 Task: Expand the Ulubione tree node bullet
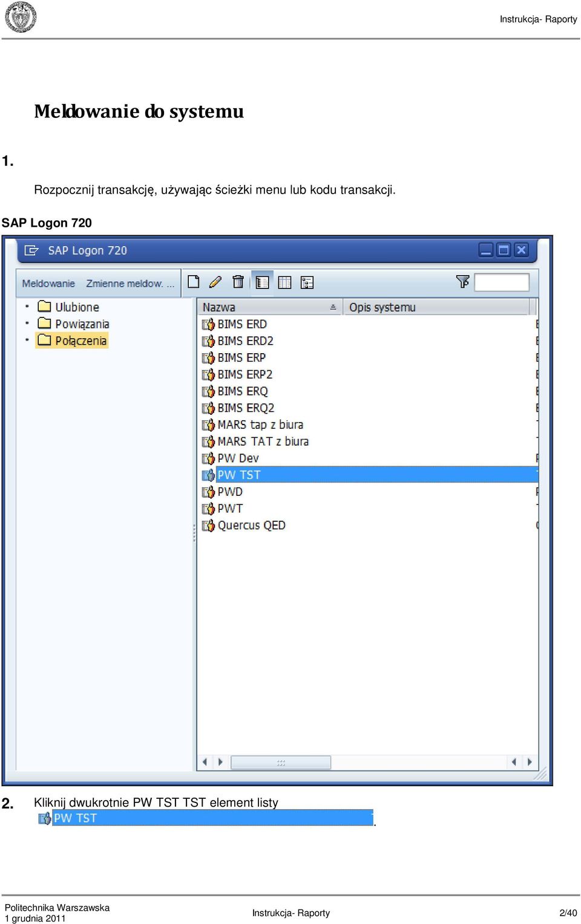click(27, 307)
